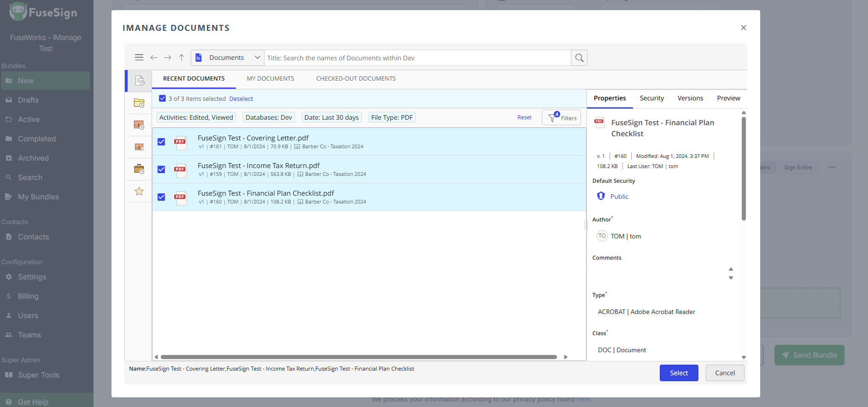This screenshot has height=407, width=868.
Task: Click the horizontal scrollbar under document list
Action: pos(358,357)
